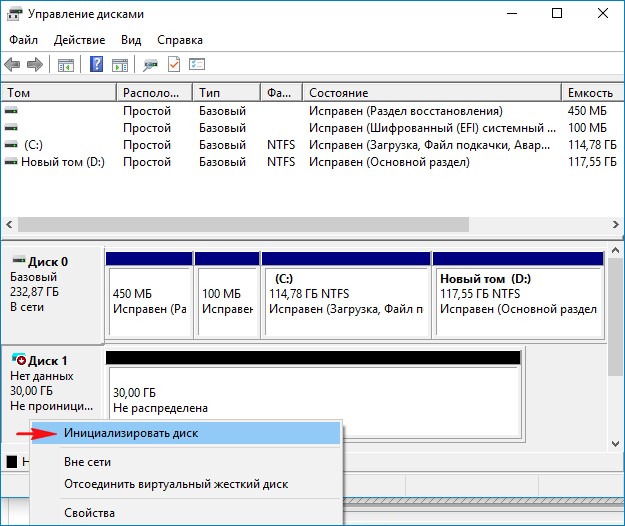Choose Инициализировать диск from context menu
The image size is (625, 526).
130,433
